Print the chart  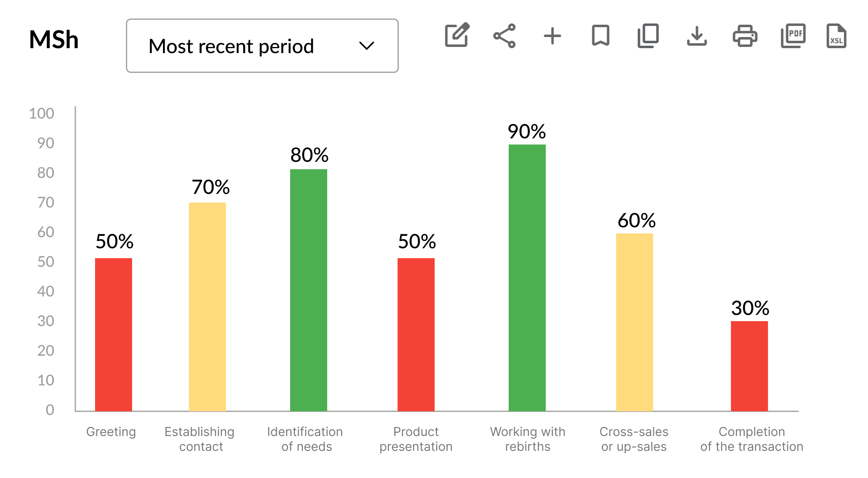tap(745, 36)
